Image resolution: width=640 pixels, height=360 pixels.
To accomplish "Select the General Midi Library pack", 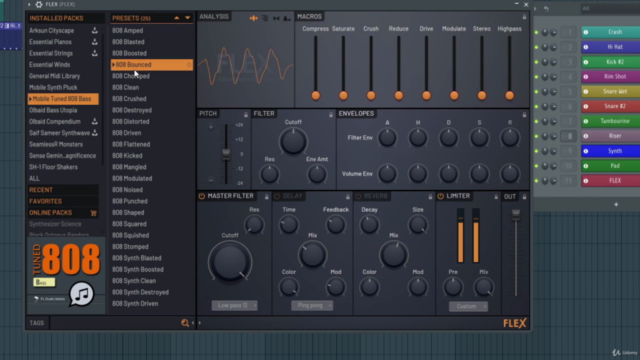I will point(55,76).
